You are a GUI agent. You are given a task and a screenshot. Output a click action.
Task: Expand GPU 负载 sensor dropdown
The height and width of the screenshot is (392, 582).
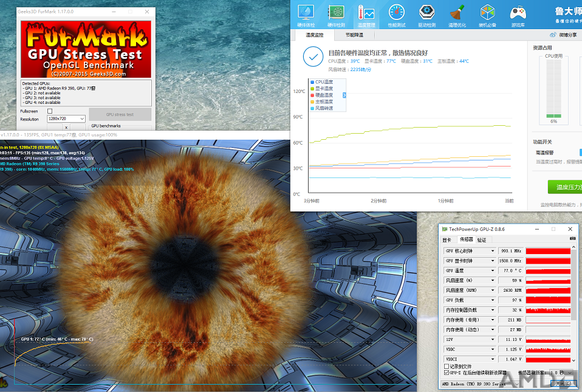pos(493,300)
